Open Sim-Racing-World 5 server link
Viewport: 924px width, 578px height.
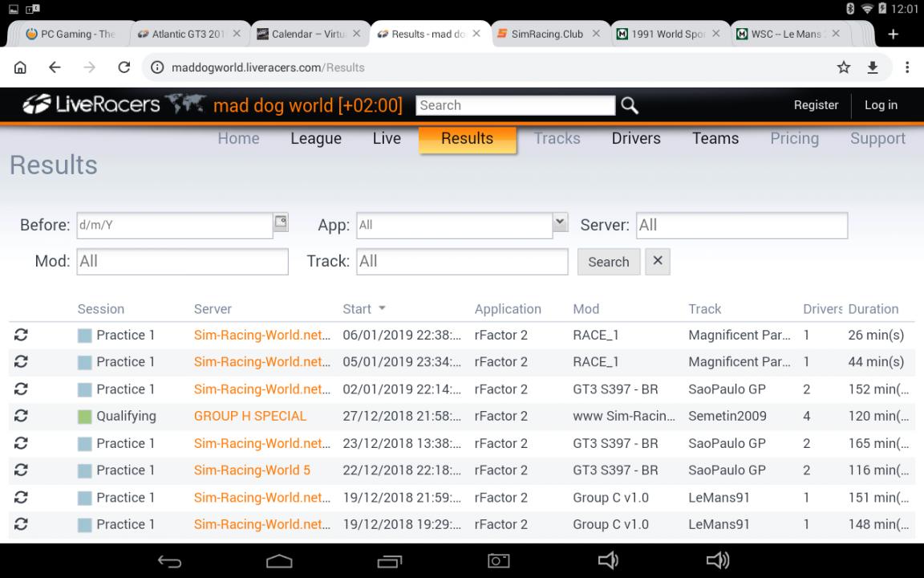point(252,470)
